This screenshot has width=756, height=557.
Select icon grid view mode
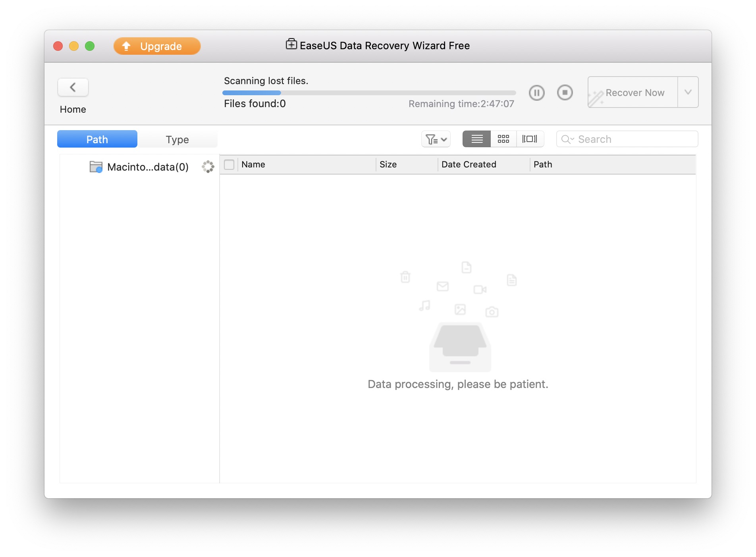503,139
